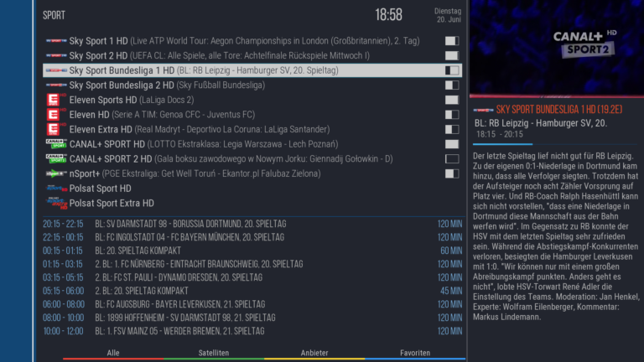Click progress bar of Sky Sport Bundesliga 1 HD
The image size is (644, 362).
(x=452, y=70)
